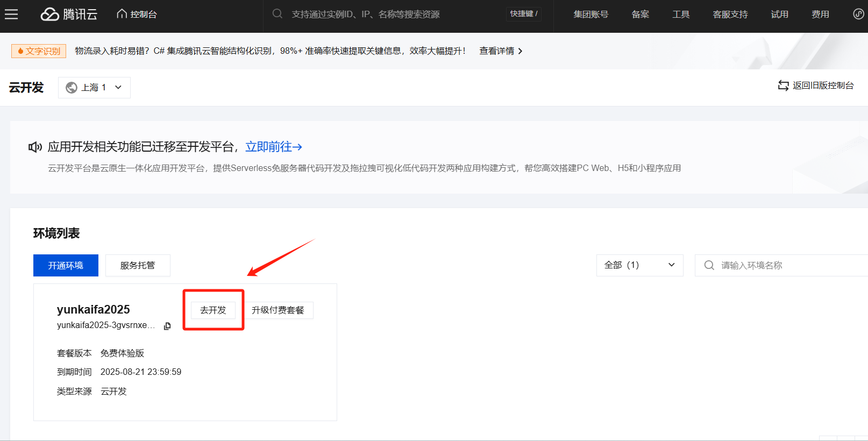
Task: Open the 费用 menu
Action: pyautogui.click(x=820, y=15)
